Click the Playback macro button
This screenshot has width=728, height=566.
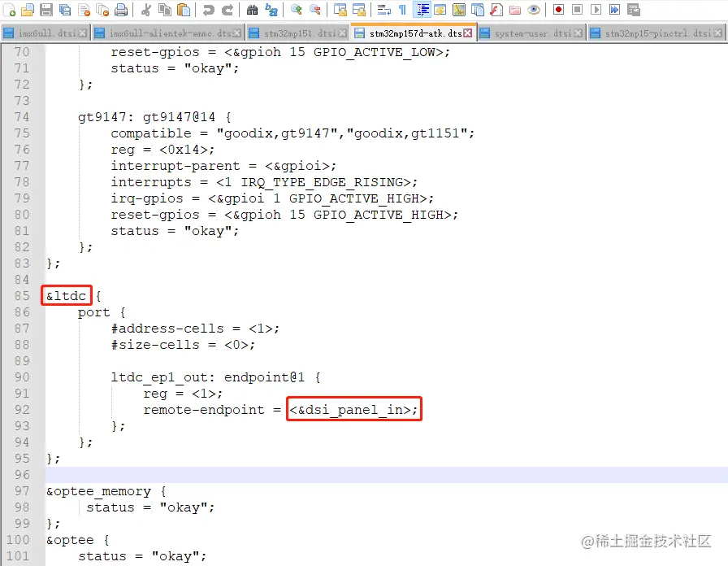coord(596,9)
